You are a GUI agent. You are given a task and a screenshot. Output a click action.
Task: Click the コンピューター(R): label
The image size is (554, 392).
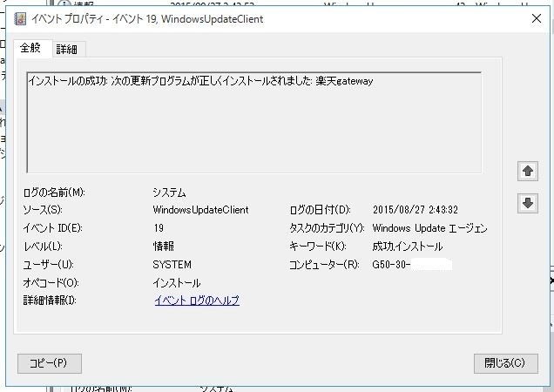tap(324, 265)
